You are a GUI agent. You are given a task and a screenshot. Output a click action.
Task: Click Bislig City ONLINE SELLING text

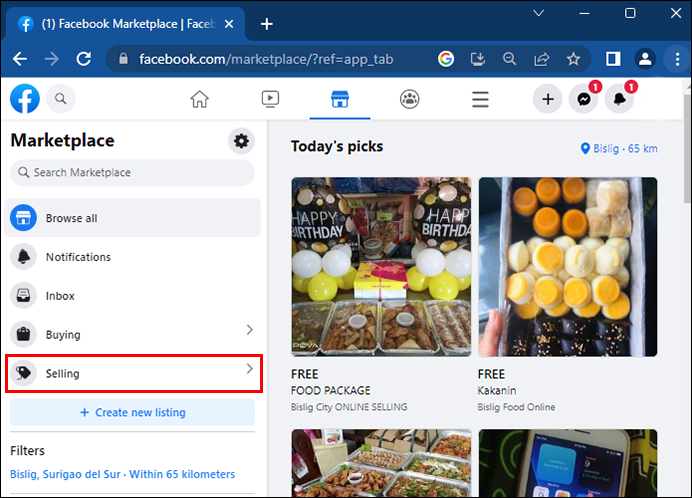click(x=349, y=407)
